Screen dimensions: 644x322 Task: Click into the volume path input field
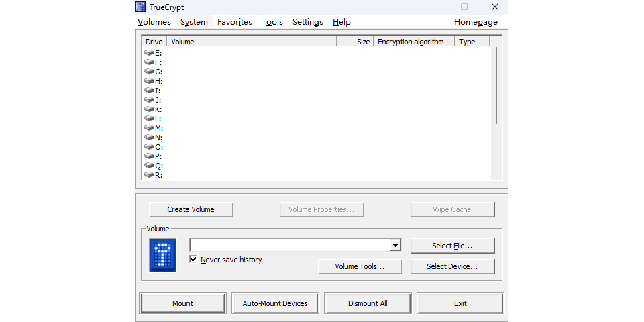290,246
